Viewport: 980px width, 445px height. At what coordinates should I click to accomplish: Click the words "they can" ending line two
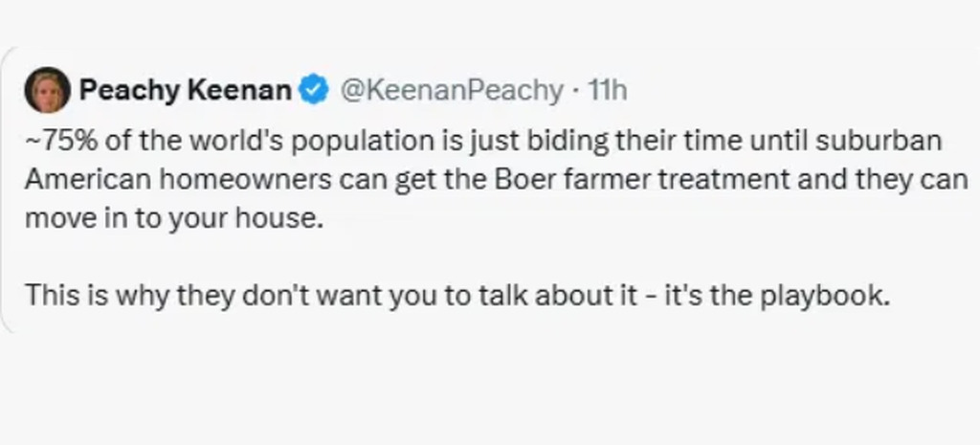[917, 179]
